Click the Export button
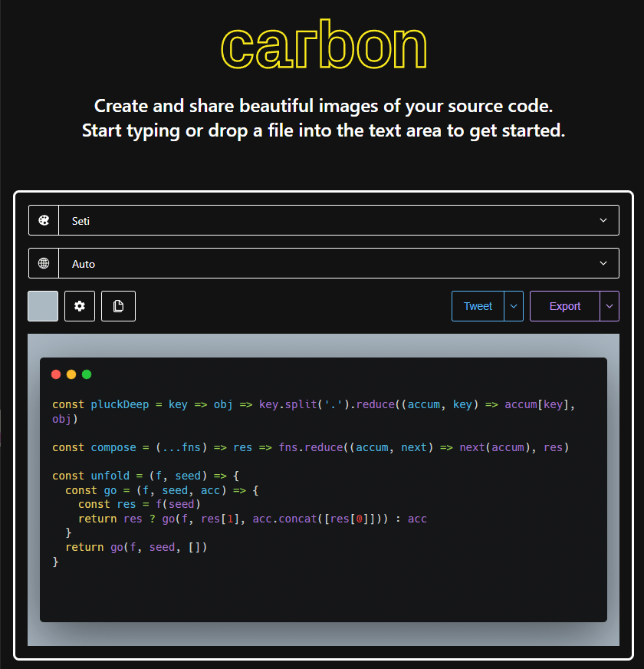Image resolution: width=644 pixels, height=669 pixels. 565,306
